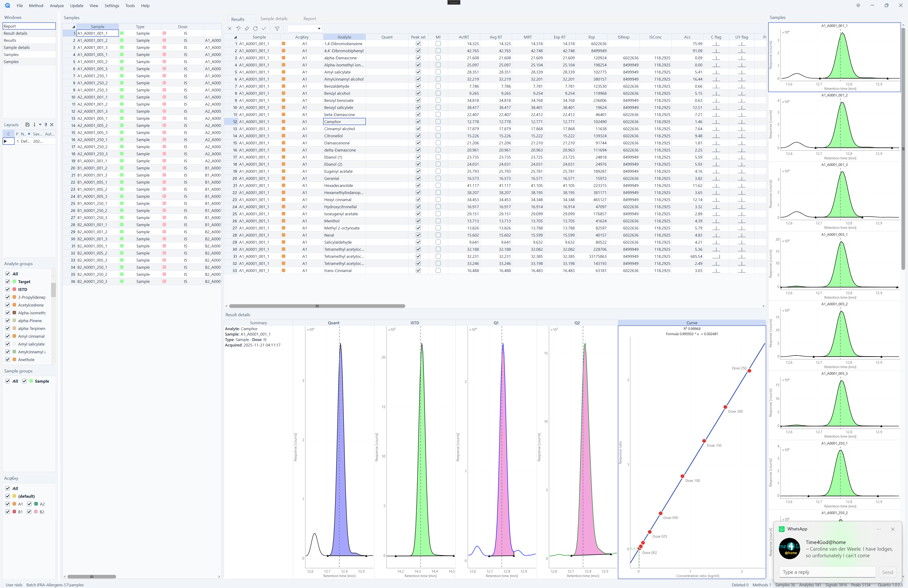Toggle the A2 AcqKey checkbox
This screenshot has width=908, height=588.
pos(29,504)
